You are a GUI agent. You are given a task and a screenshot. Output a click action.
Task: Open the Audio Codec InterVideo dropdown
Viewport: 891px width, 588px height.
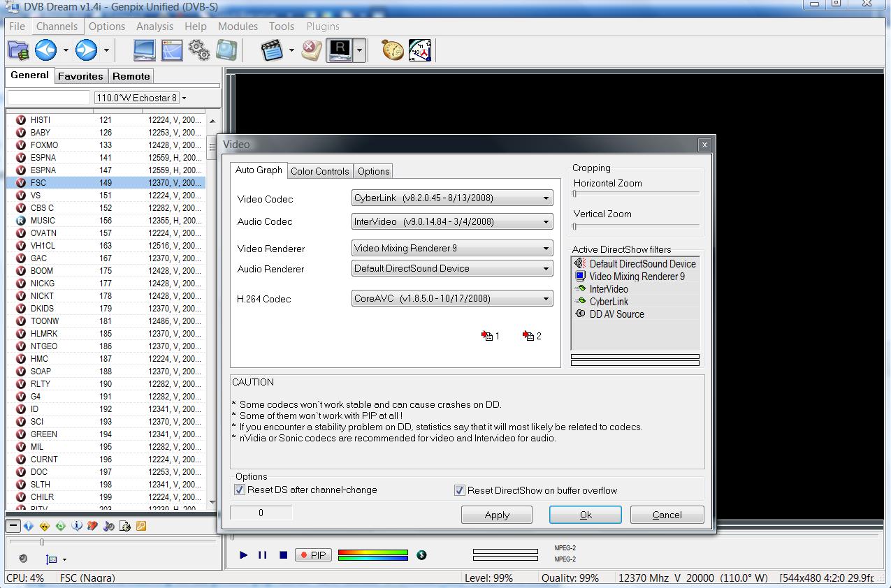pos(452,222)
